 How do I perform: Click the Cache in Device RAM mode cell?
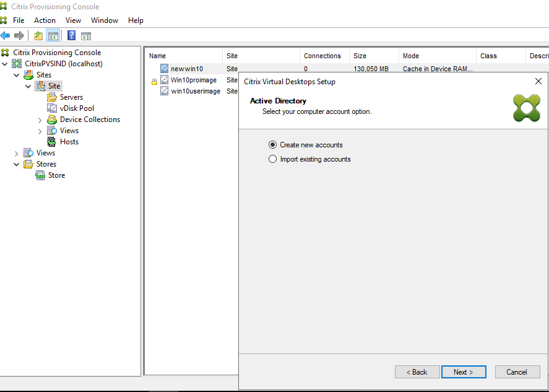click(438, 69)
